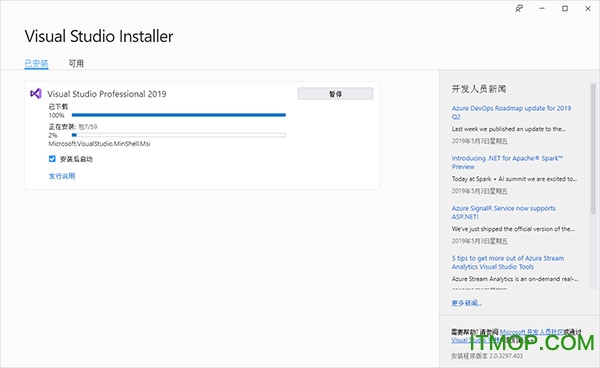Open Introducing .NET for Apache Spark Preview link

507,162
